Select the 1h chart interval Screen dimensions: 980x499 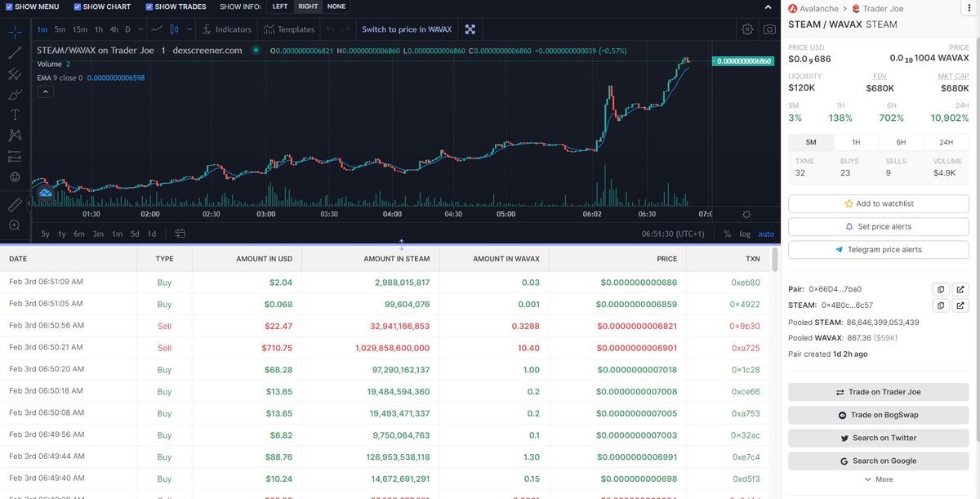(99, 29)
